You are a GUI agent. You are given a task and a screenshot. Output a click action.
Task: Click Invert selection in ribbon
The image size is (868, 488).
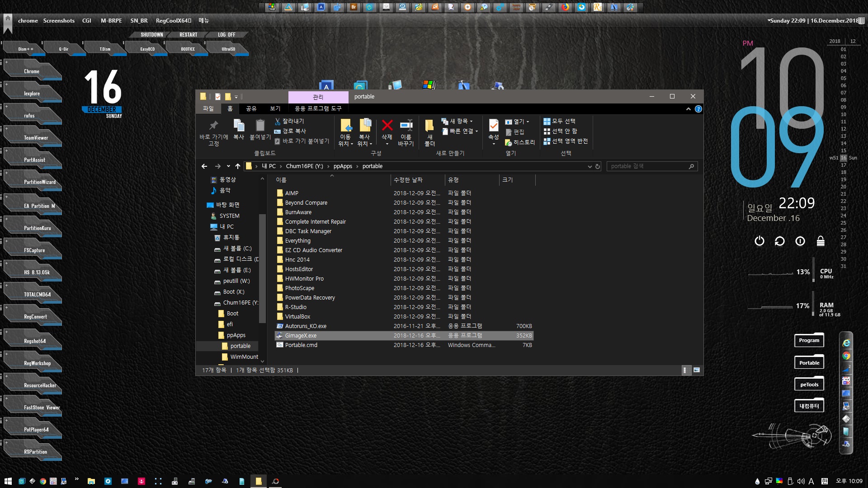point(566,141)
